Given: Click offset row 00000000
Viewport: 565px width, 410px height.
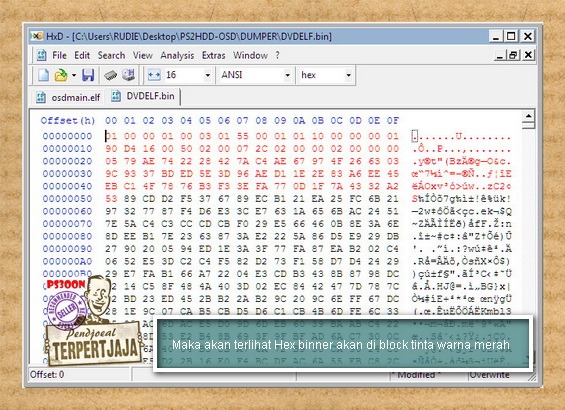Looking at the screenshot, I should (x=67, y=136).
